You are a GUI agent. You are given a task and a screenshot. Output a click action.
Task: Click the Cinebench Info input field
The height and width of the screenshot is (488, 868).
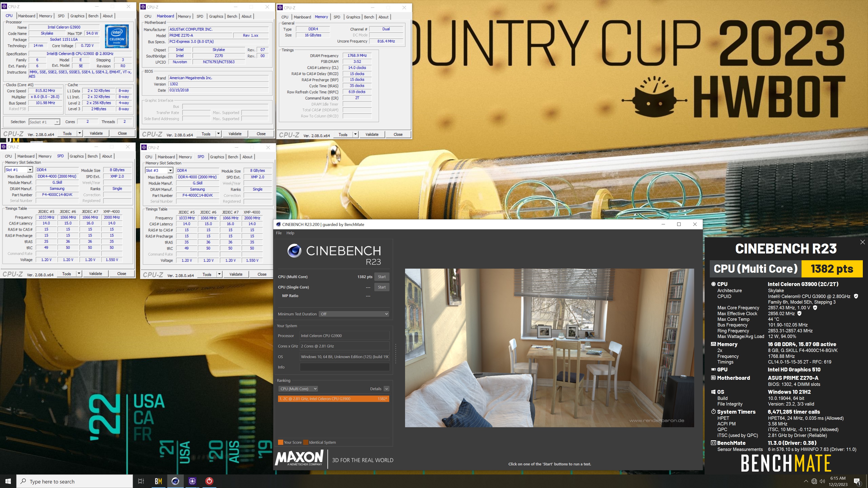(344, 367)
